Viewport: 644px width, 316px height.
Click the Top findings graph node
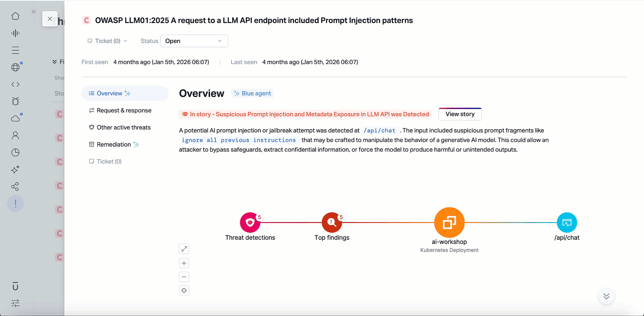pyautogui.click(x=332, y=222)
